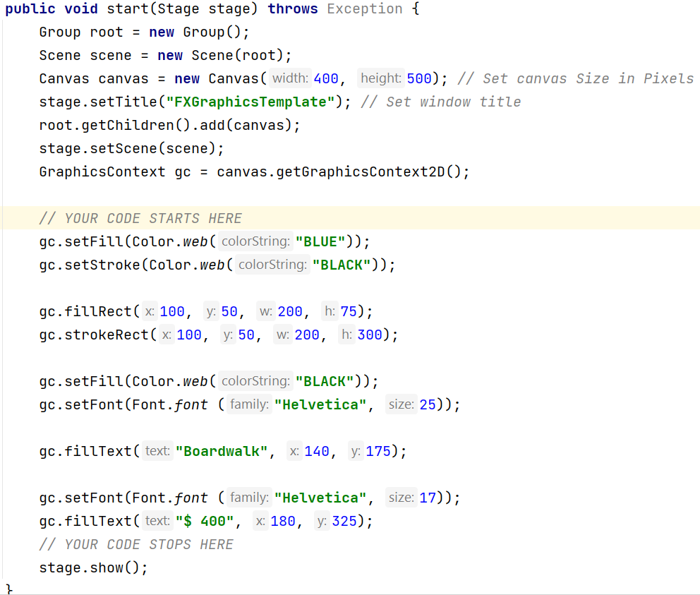
Task: Click "BLACK" in the second setFill line
Action: (325, 381)
